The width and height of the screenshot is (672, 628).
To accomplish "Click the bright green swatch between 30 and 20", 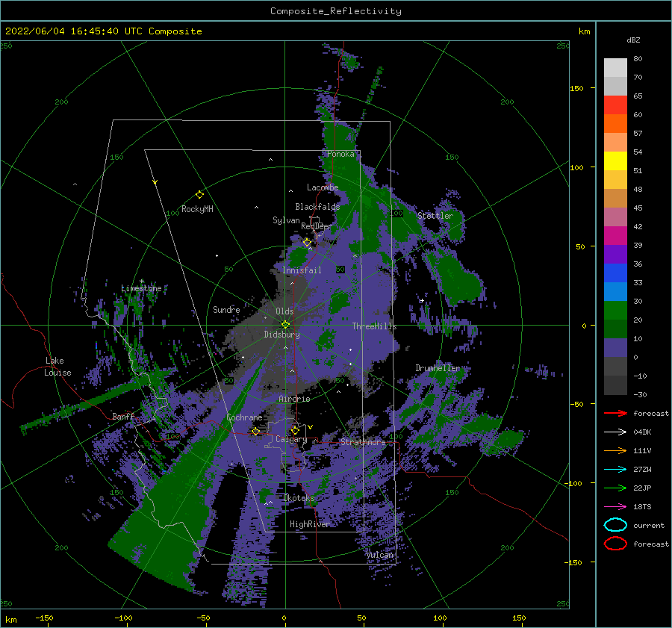I will point(615,310).
